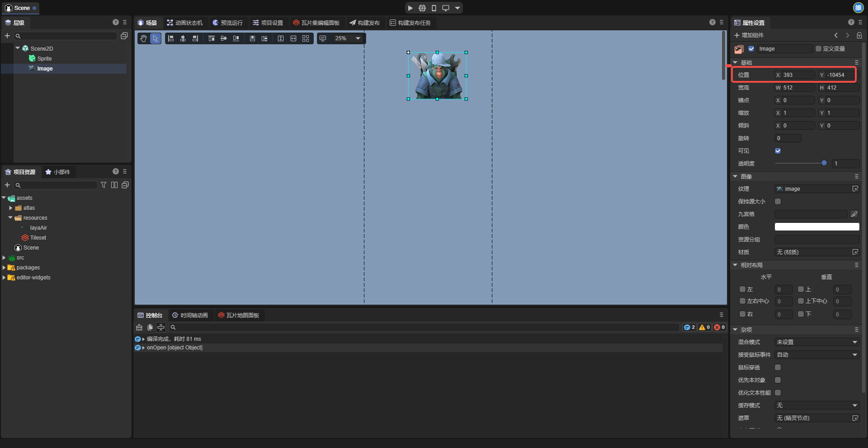Click the lock icon in properties panel
The width and height of the screenshot is (868, 448).
859,35
